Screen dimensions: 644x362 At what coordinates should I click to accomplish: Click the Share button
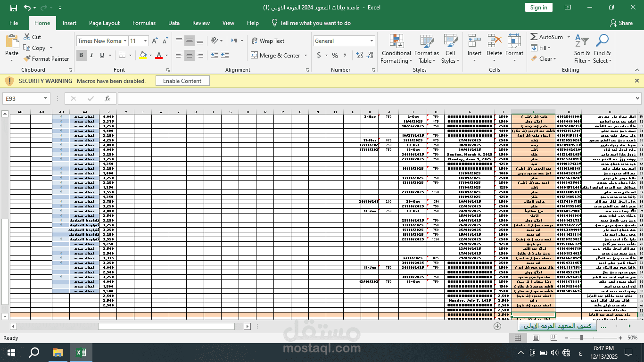click(x=621, y=23)
